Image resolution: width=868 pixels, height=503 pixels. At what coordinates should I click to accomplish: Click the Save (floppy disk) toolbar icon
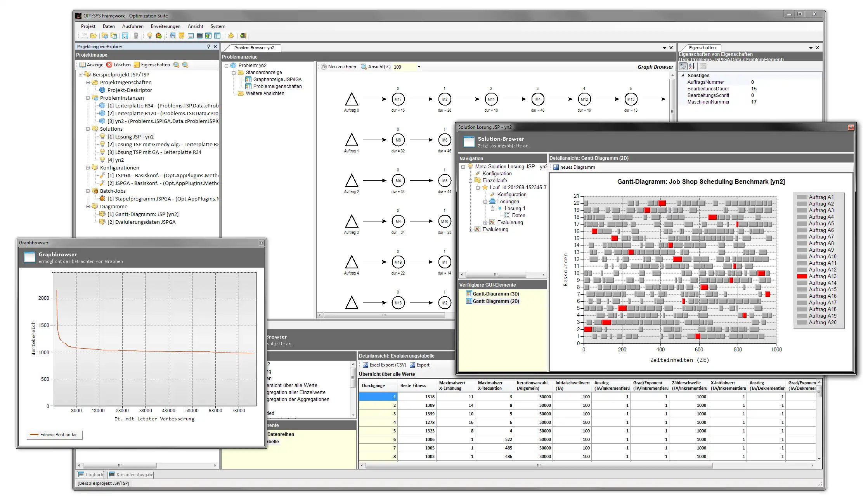[x=125, y=36]
